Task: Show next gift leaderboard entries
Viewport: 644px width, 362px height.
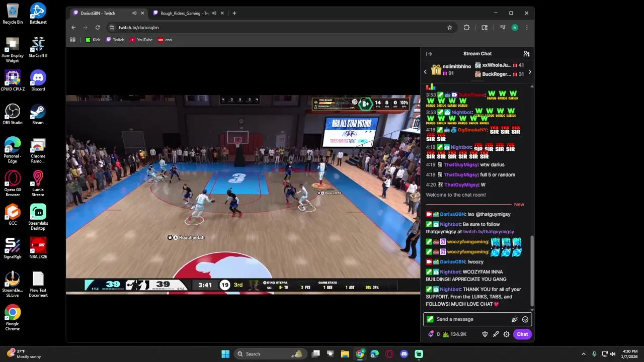Action: pos(529,72)
